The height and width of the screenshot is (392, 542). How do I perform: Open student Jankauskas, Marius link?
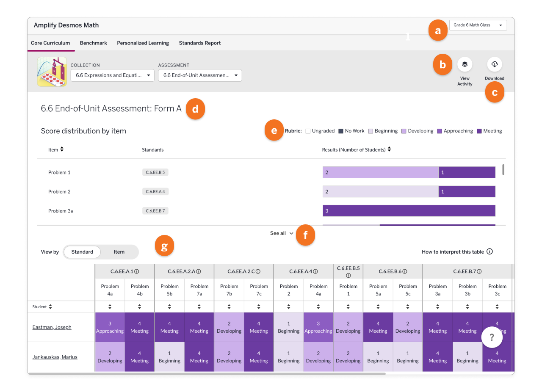[55, 357]
